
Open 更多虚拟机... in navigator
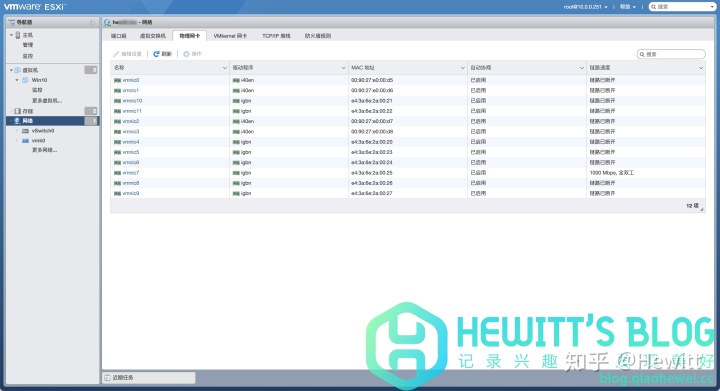47,101
